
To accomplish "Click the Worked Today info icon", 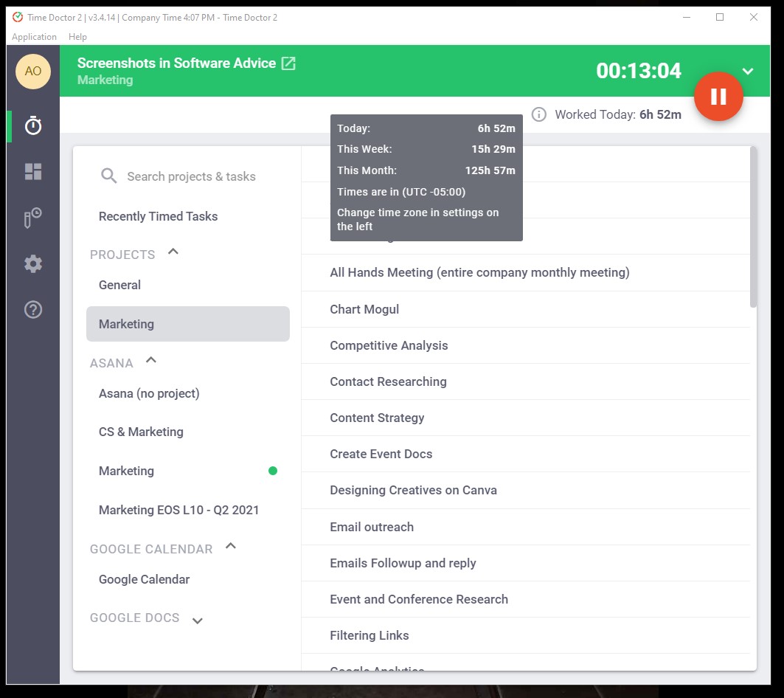I will (x=538, y=114).
